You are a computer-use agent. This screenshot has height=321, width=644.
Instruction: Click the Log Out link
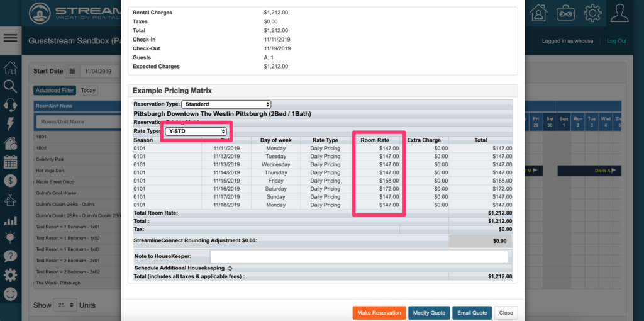[617, 41]
